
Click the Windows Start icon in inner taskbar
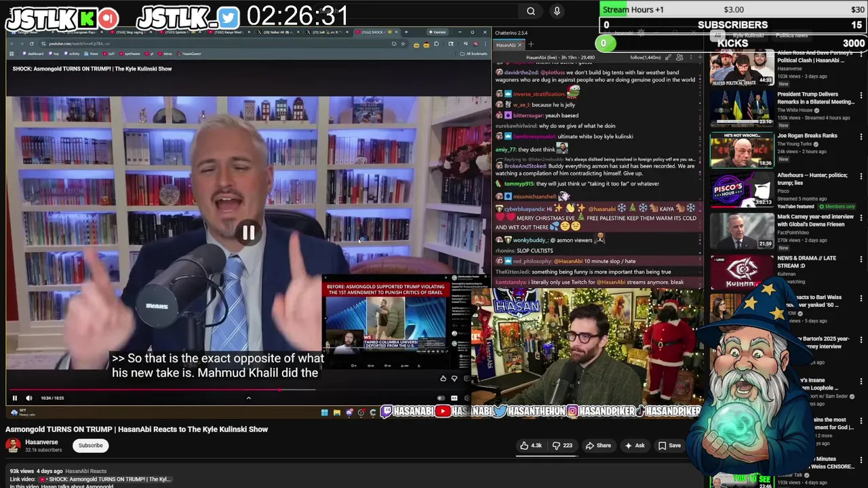(x=324, y=412)
